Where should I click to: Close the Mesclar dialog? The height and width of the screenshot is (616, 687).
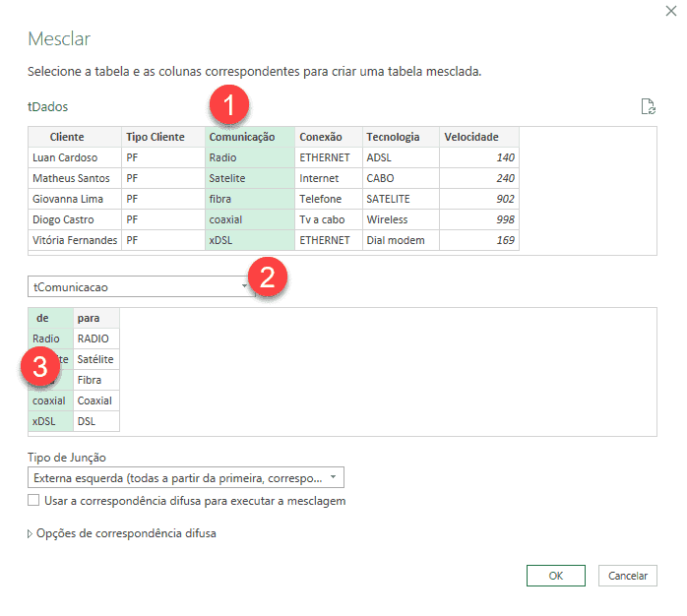[671, 11]
